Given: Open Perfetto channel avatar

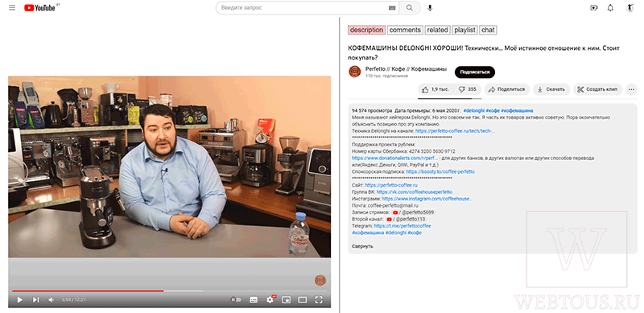Looking at the screenshot, I should (354, 72).
